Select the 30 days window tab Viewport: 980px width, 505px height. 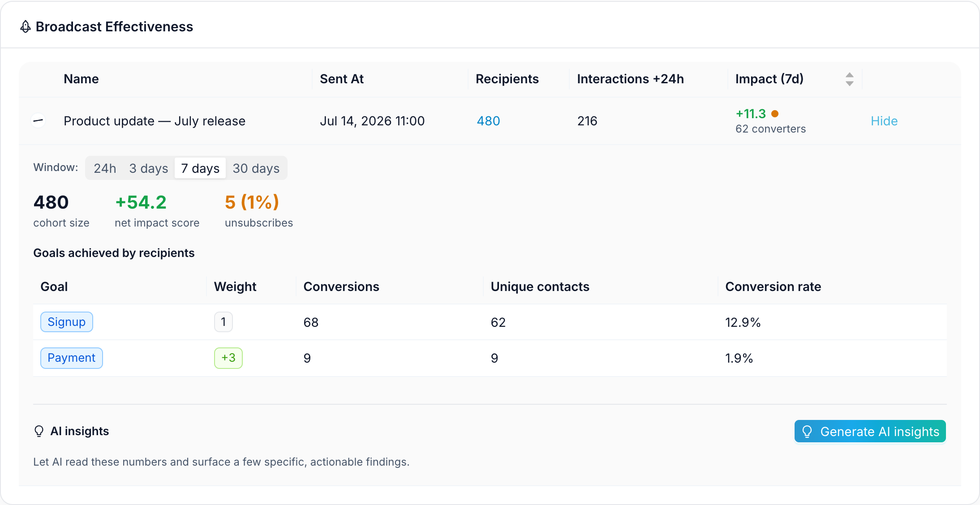pos(256,168)
